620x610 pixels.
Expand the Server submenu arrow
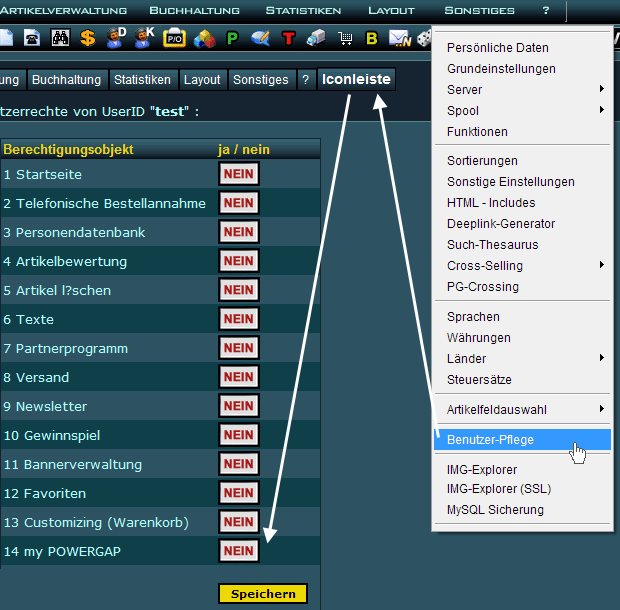coord(602,89)
